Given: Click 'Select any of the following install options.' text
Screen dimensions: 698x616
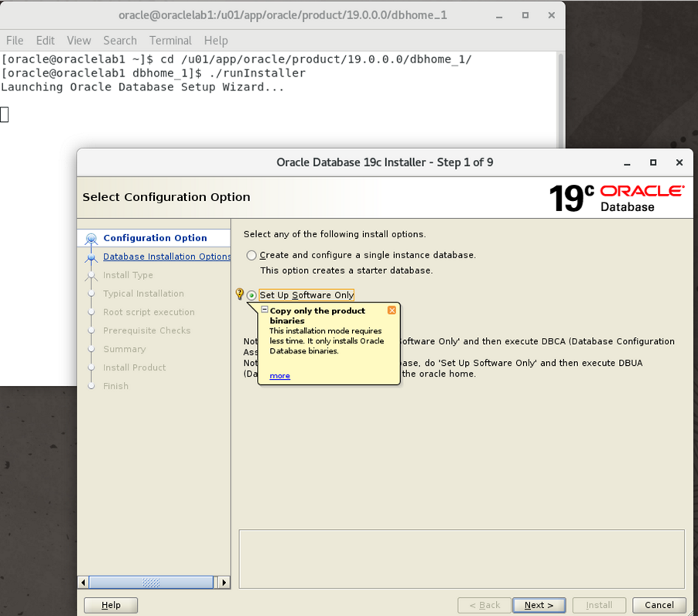Looking at the screenshot, I should (x=335, y=234).
